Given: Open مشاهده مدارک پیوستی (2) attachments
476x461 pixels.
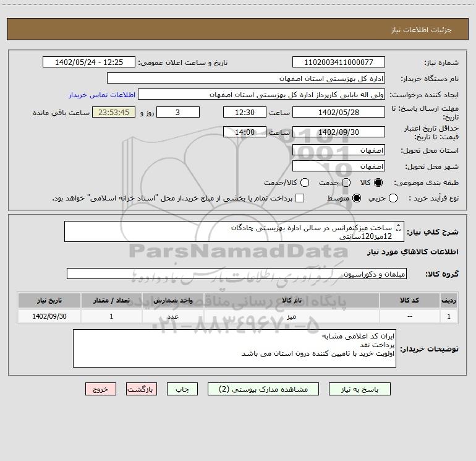Looking at the screenshot, I should tap(263, 389).
